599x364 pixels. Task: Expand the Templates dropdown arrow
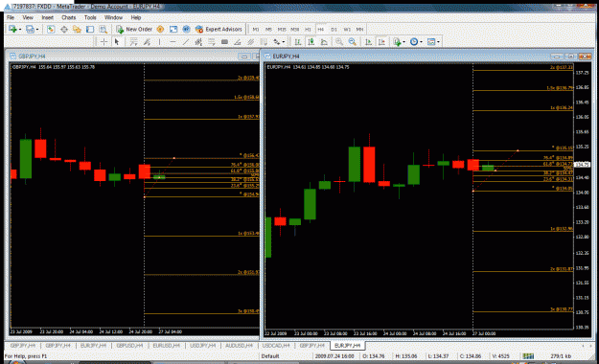point(438,42)
